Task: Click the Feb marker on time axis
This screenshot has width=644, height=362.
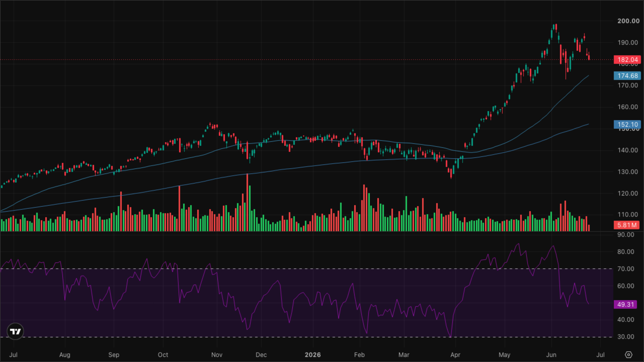Action: [x=359, y=355]
